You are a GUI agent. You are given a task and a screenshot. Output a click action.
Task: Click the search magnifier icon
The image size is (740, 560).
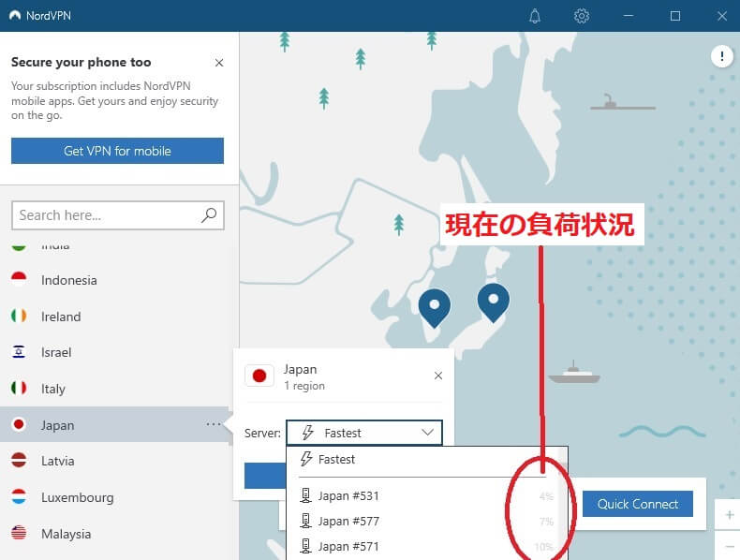click(209, 215)
